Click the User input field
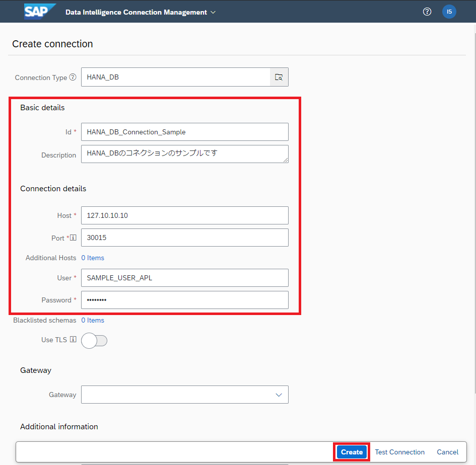 pos(184,278)
